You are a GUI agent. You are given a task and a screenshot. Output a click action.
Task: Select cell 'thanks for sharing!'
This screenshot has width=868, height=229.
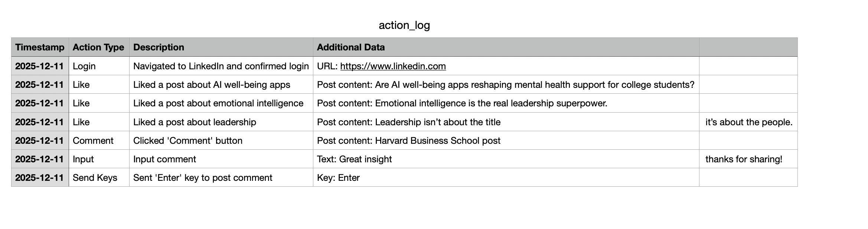click(748, 159)
